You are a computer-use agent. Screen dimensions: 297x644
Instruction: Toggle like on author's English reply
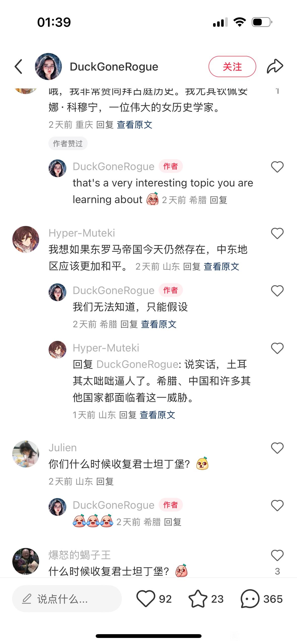[x=277, y=167]
